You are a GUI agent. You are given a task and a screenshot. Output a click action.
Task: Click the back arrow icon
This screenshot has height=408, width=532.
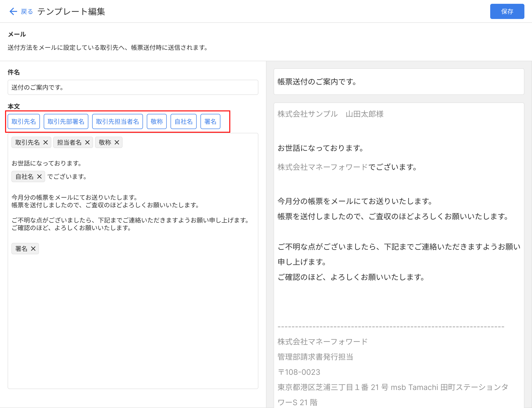coord(13,11)
